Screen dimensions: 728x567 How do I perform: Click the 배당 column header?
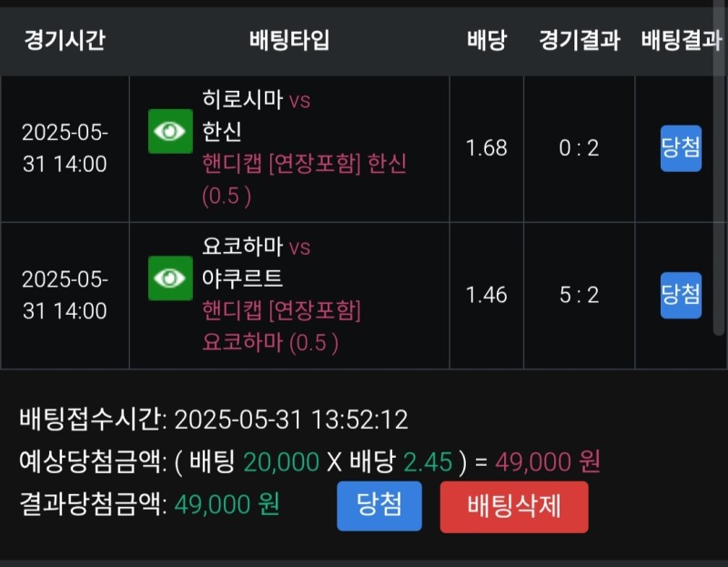point(487,40)
